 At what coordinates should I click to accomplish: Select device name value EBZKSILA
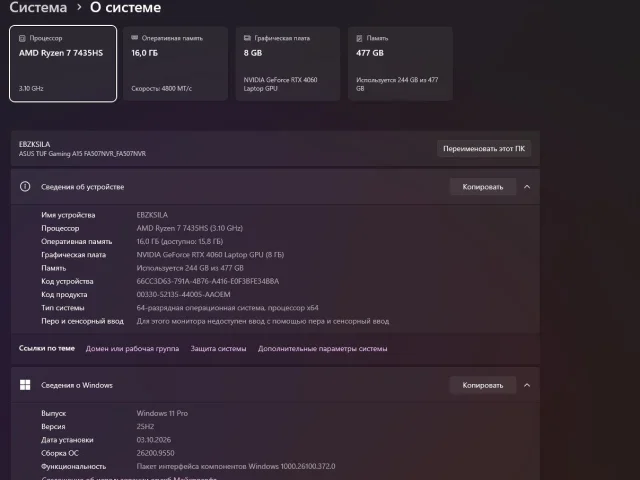tap(152, 215)
